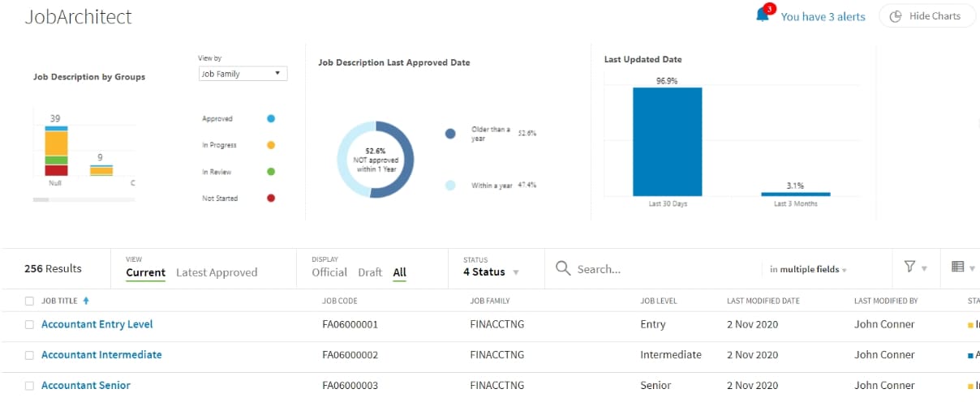Image resolution: width=980 pixels, height=402 pixels.
Task: Click the In Review green legend dot
Action: (271, 172)
